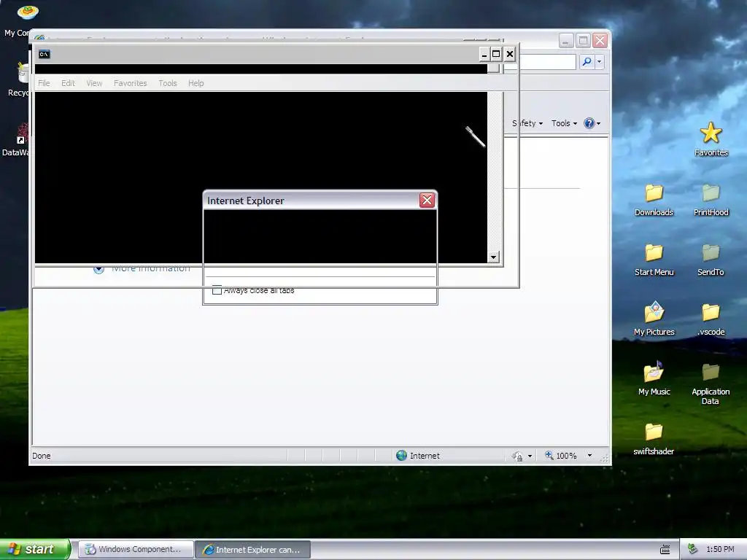The image size is (747, 560).
Task: Click the 100% zoom level button
Action: point(566,456)
